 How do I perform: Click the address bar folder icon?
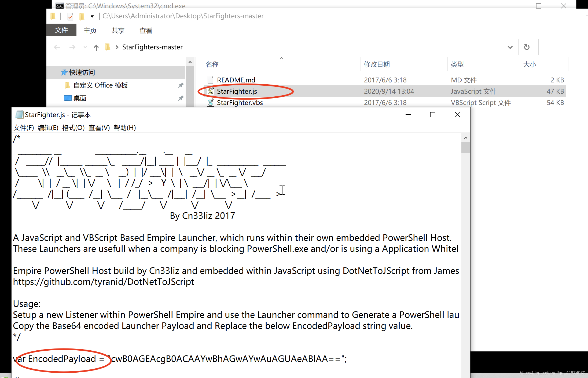coord(108,47)
